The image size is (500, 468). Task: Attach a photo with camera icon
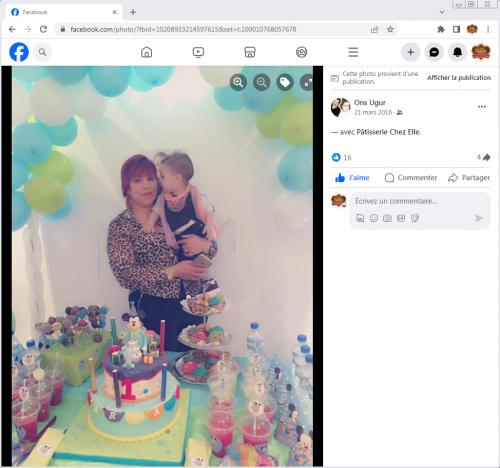(387, 218)
